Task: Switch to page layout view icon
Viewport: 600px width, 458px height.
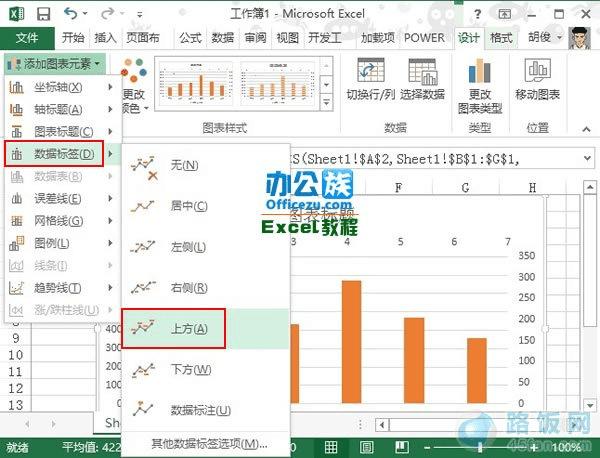Action: click(x=367, y=447)
